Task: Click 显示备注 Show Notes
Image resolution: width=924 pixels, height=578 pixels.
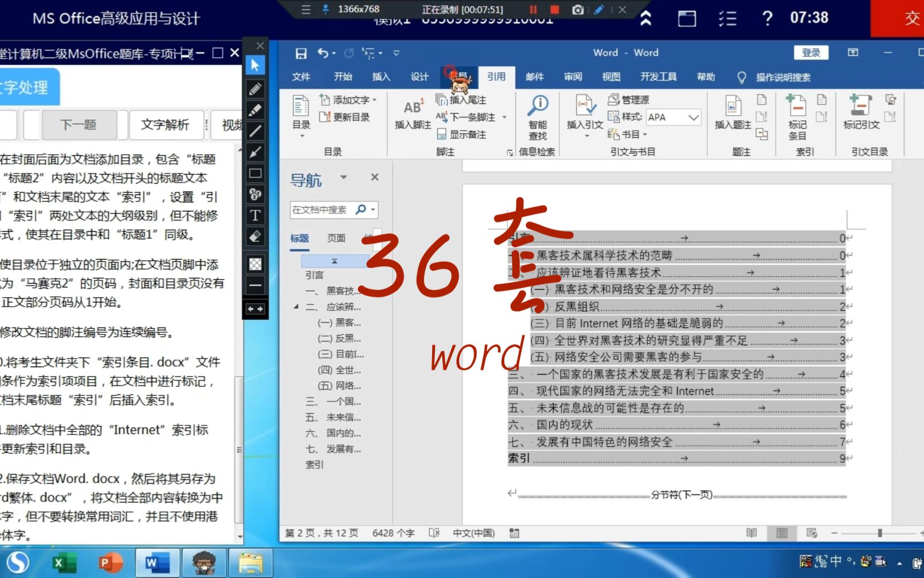Action: pyautogui.click(x=461, y=134)
